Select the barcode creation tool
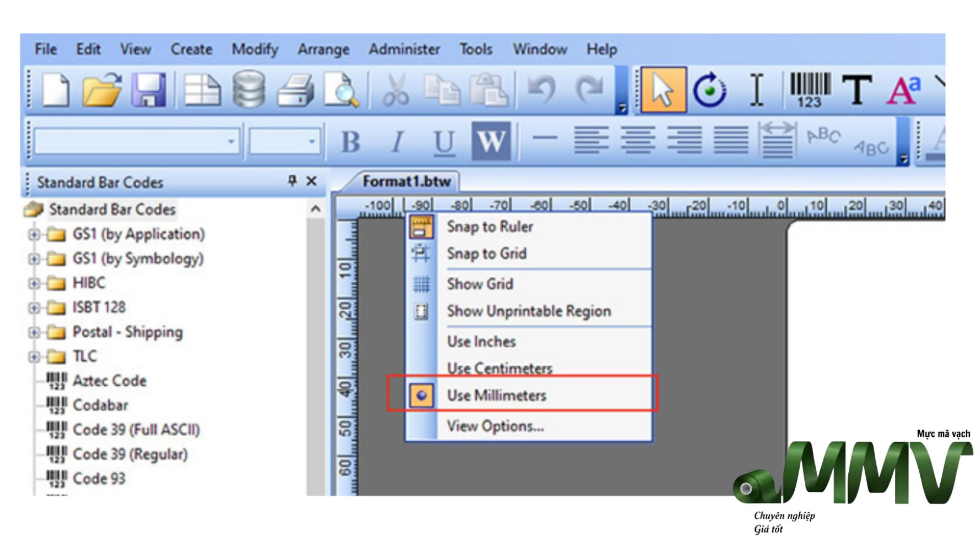The height and width of the screenshot is (551, 980). (x=810, y=90)
